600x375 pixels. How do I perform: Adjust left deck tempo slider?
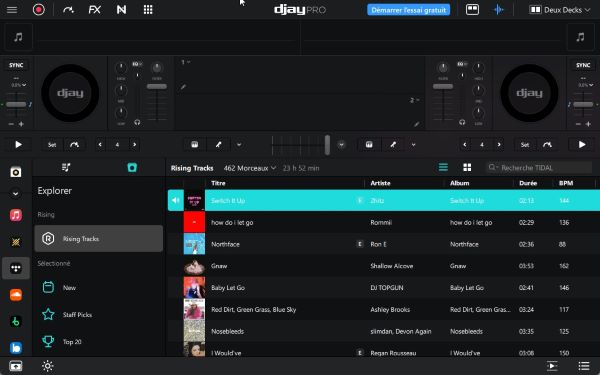click(16, 104)
